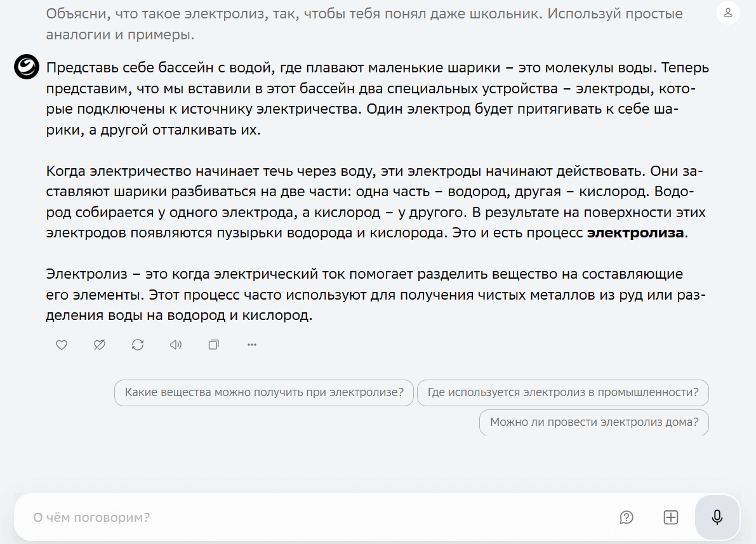
Task: Regenerate the answer with the refresh icon
Action: (x=137, y=345)
